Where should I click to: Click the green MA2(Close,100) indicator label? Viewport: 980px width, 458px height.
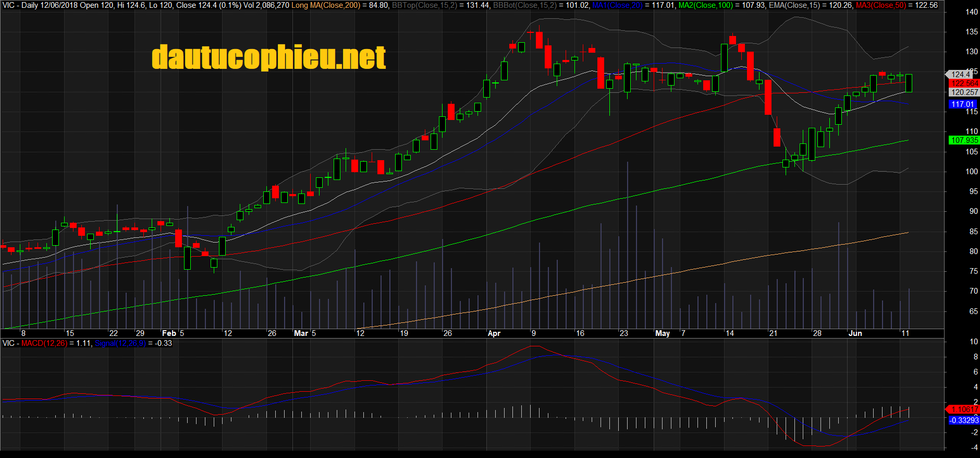[x=705, y=5]
